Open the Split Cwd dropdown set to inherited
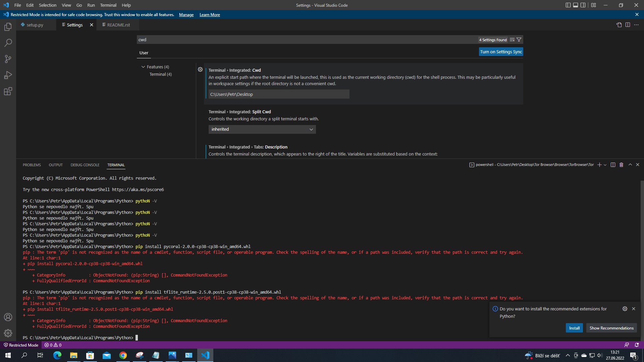This screenshot has width=644, height=362. [262, 129]
